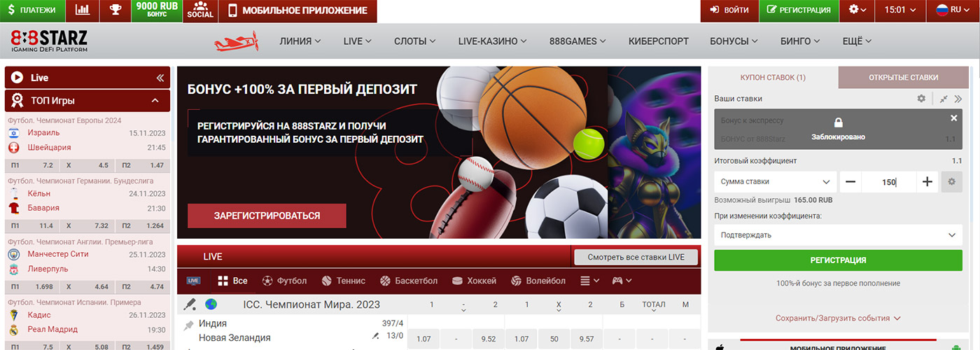Click the gear icon next to Ваши ставки

pos(921,99)
